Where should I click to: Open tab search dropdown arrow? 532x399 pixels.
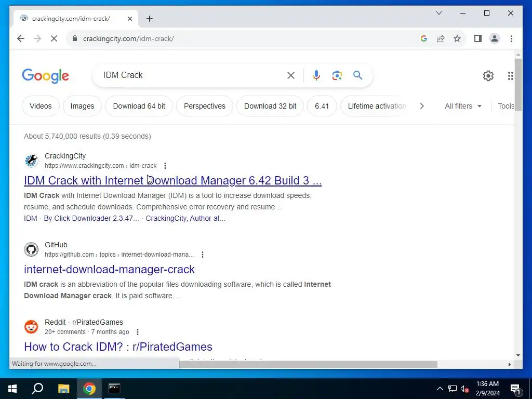(x=438, y=13)
